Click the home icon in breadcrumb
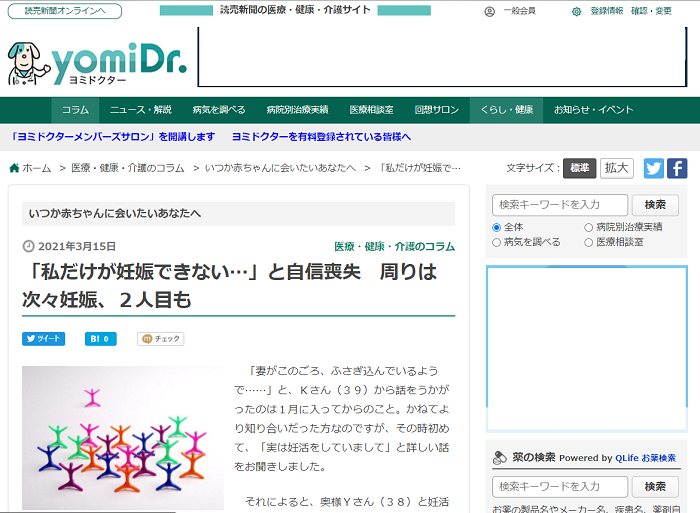This screenshot has height=513, width=700. (14, 168)
